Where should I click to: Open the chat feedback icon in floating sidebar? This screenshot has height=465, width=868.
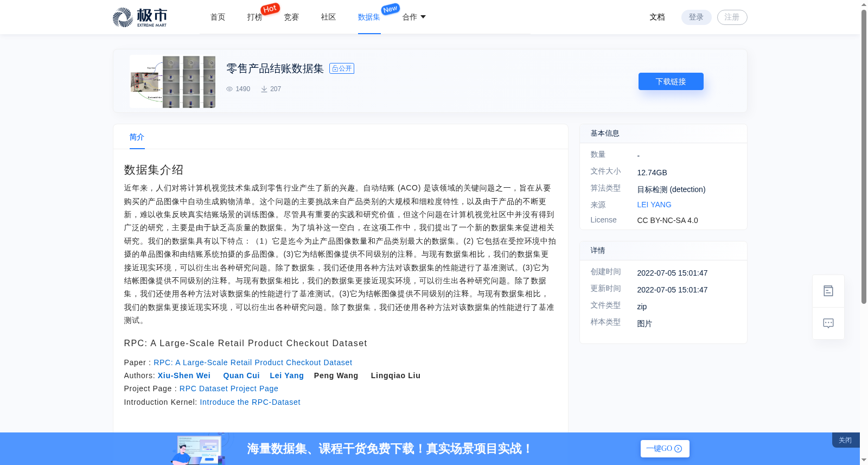(828, 323)
